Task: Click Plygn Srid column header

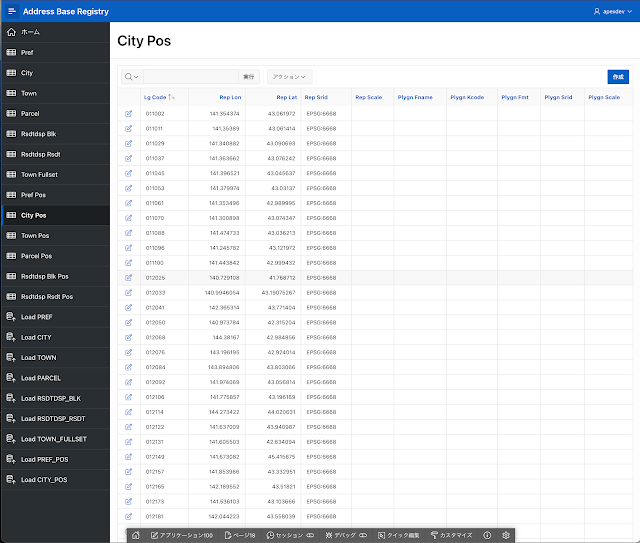Action: point(558,97)
